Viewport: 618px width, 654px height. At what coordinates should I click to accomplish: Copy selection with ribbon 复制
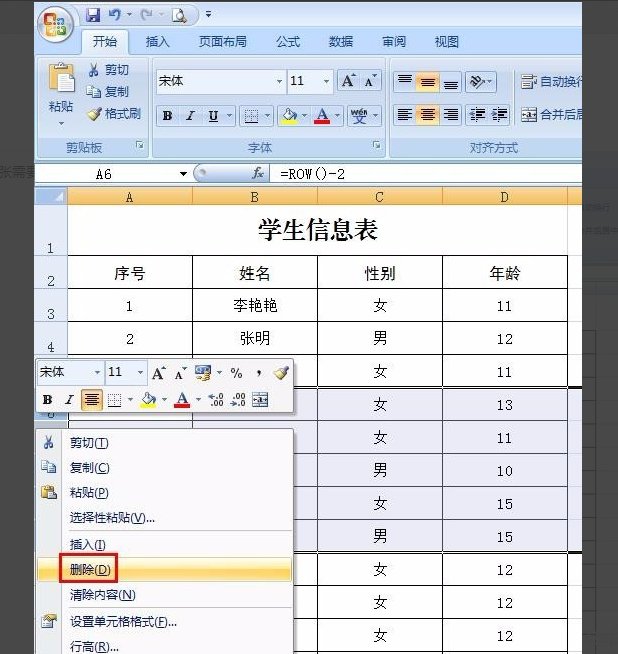(x=108, y=91)
